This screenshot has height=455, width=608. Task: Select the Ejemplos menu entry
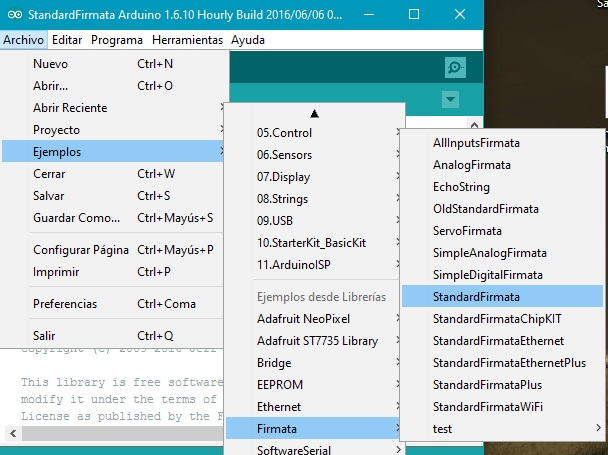[x=112, y=152]
